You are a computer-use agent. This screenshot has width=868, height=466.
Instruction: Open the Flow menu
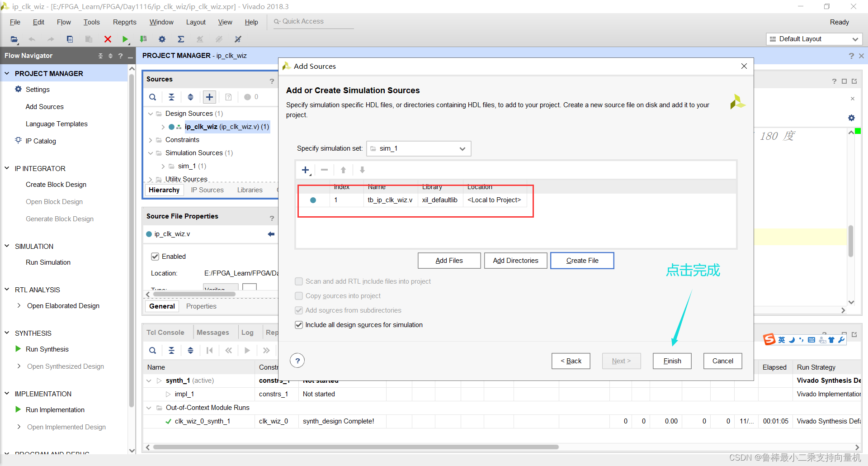(64, 22)
